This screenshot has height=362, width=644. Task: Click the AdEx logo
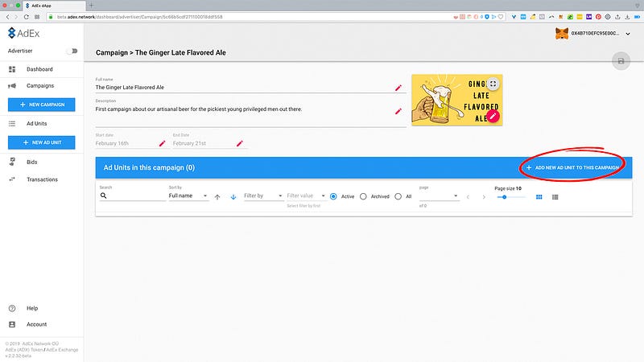click(x=24, y=33)
